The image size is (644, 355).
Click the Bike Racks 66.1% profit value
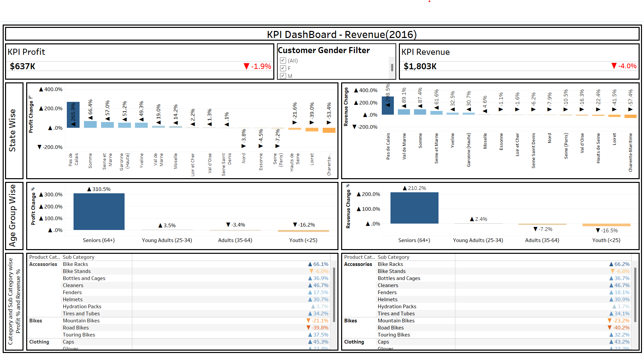(x=318, y=264)
